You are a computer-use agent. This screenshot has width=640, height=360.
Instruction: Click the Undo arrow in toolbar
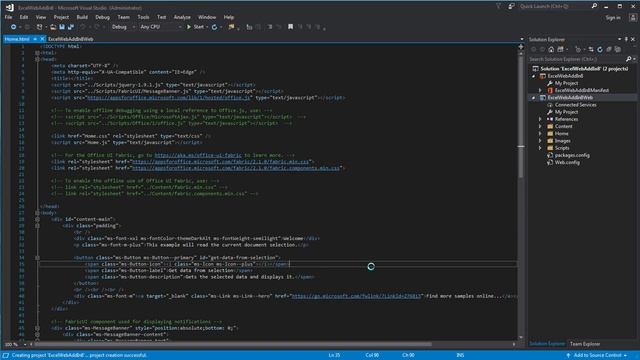pyautogui.click(x=83, y=27)
